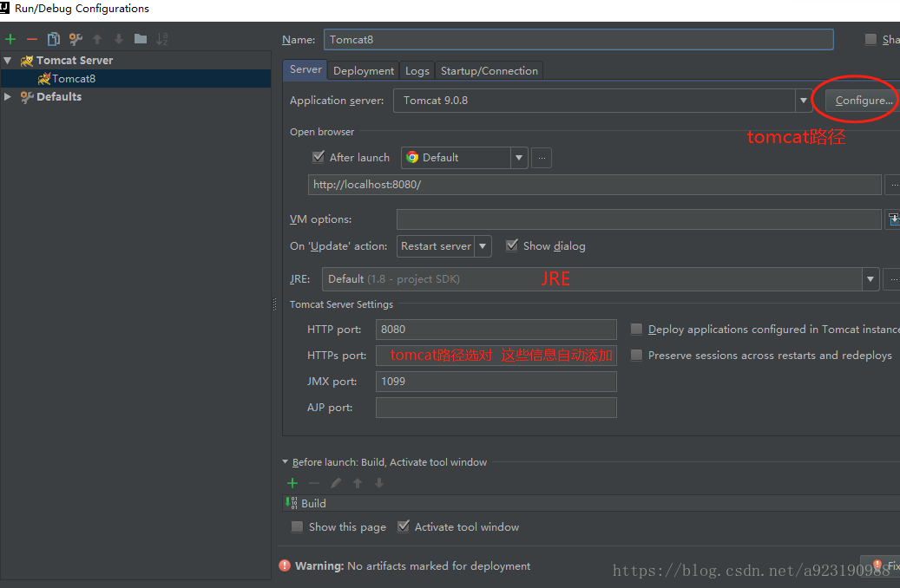This screenshot has width=900, height=588.
Task: Open URL editor ellipsis beside localhost field
Action: coord(893,186)
